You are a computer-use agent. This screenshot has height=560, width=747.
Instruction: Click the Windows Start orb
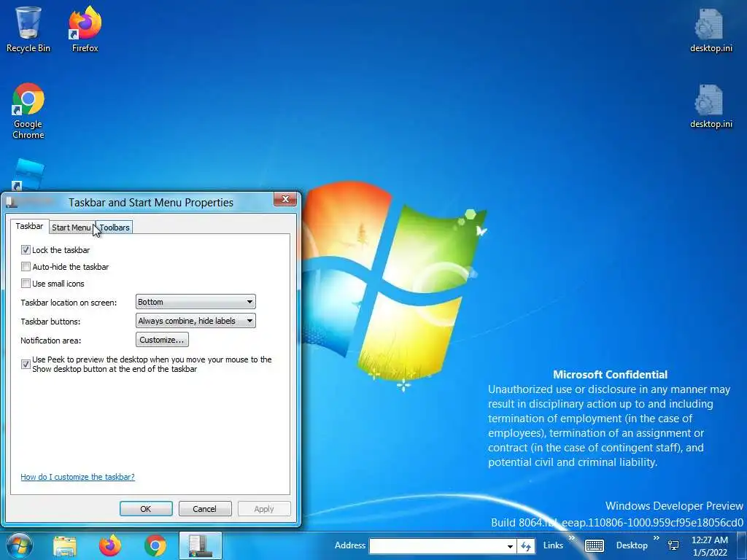tap(20, 545)
